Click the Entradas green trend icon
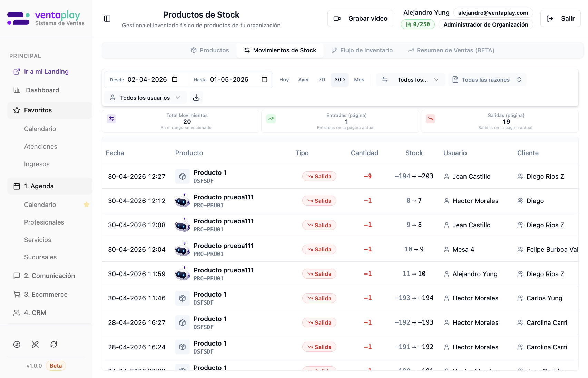This screenshot has height=378, width=588. point(271,119)
